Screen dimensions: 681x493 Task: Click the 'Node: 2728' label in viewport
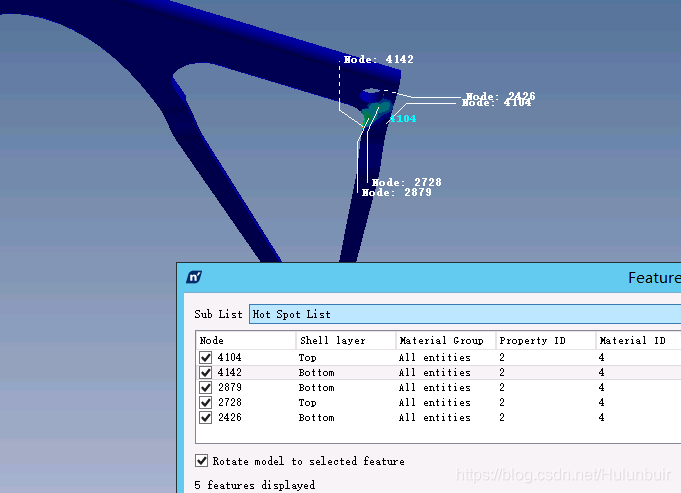pyautogui.click(x=407, y=182)
